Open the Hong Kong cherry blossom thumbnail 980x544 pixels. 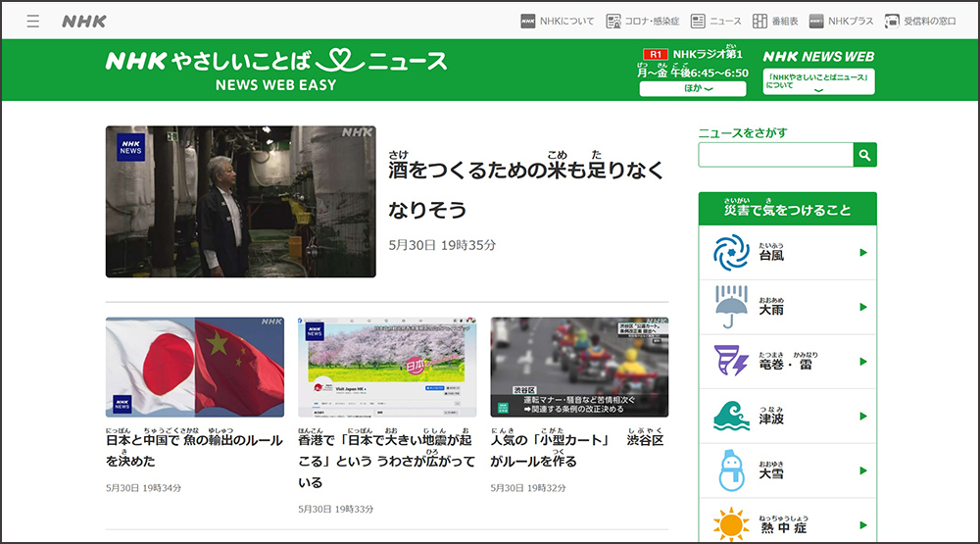387,367
